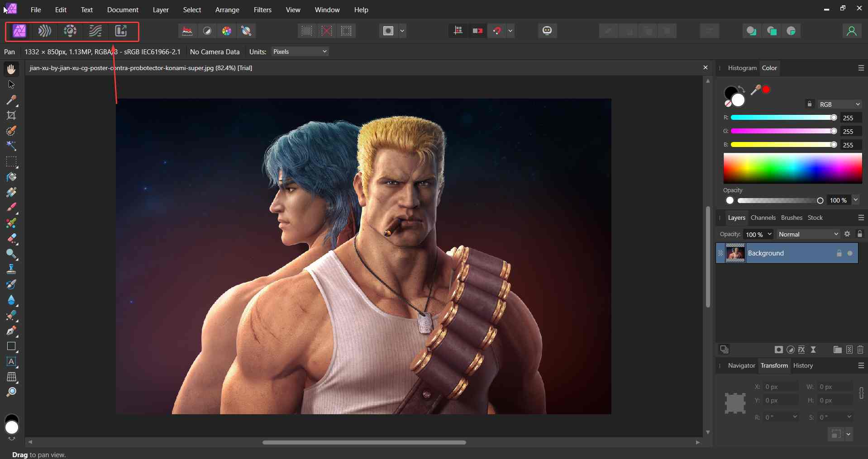Select the Flood Select magic wand tool
The image size is (868, 459).
coord(11,146)
